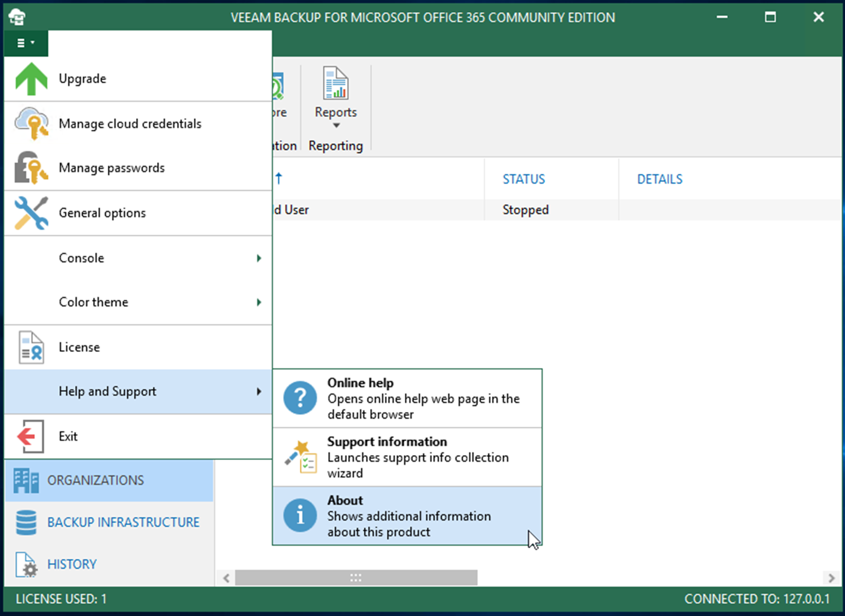The width and height of the screenshot is (845, 616).
Task: Sort by the DETAILS column header
Action: 660,179
